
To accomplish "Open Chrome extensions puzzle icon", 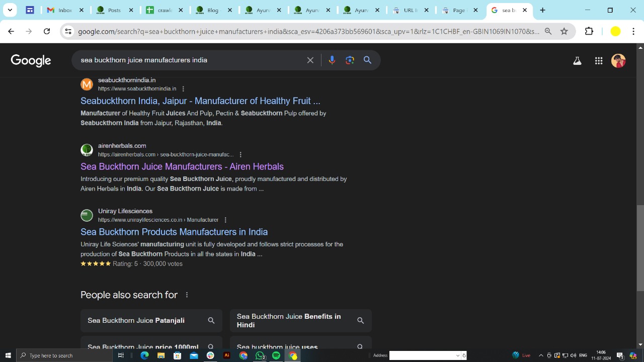I will [589, 31].
